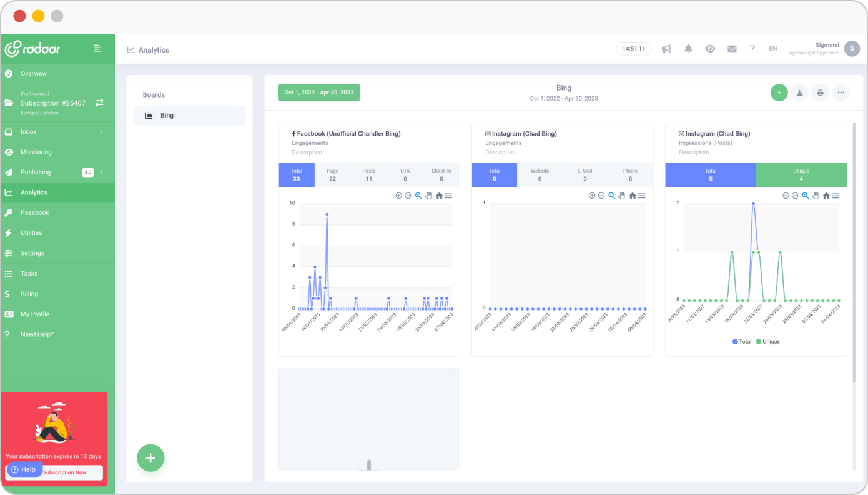
Task: Reset zoom on Instagram Impressions chart
Action: coord(826,196)
